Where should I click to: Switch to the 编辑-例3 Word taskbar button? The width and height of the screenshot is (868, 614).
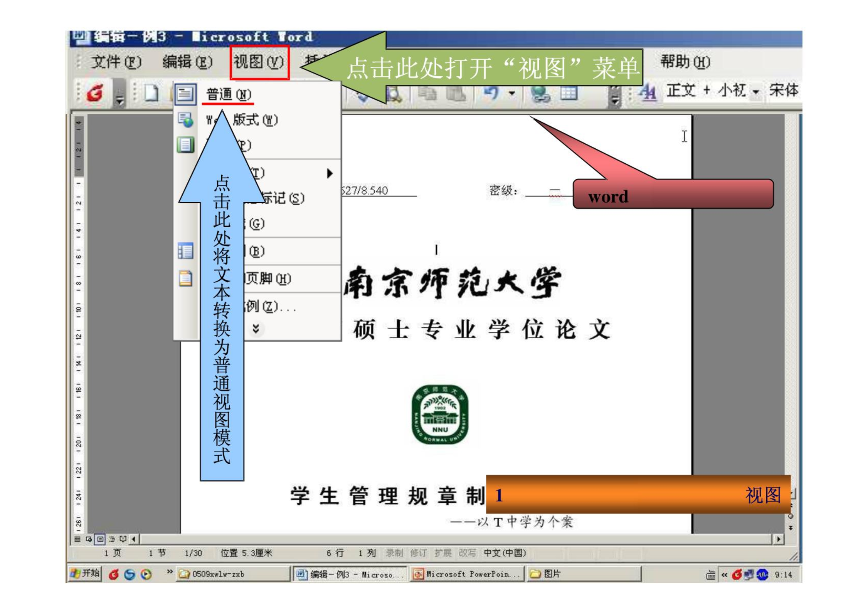[x=350, y=574]
